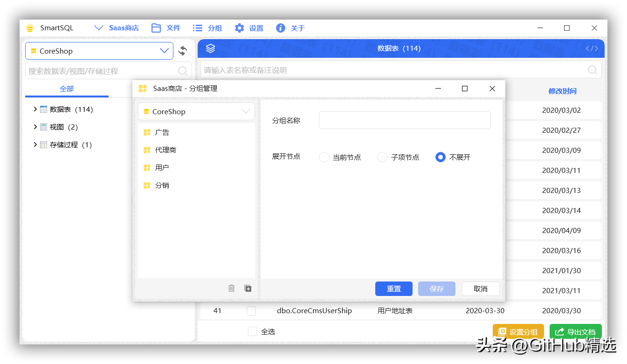
Task: Open the 设置 menu
Action: pyautogui.click(x=256, y=28)
